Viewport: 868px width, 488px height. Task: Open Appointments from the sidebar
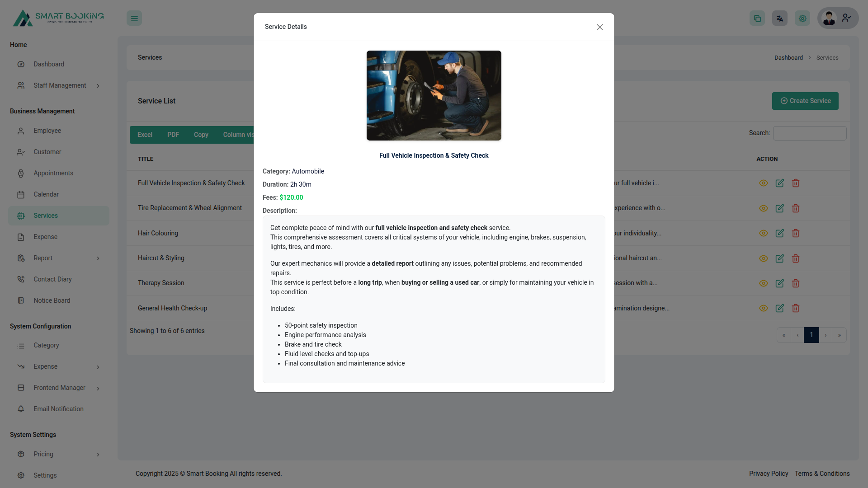point(53,173)
